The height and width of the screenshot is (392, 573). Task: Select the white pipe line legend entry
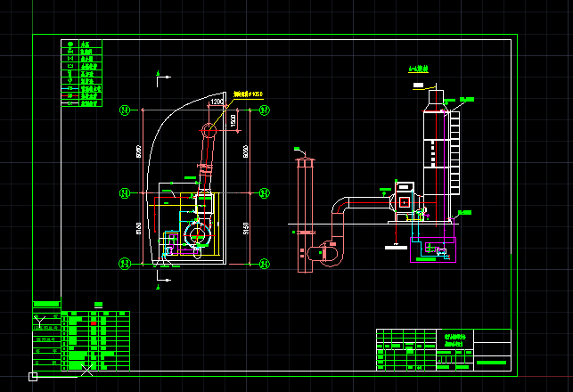[x=70, y=103]
